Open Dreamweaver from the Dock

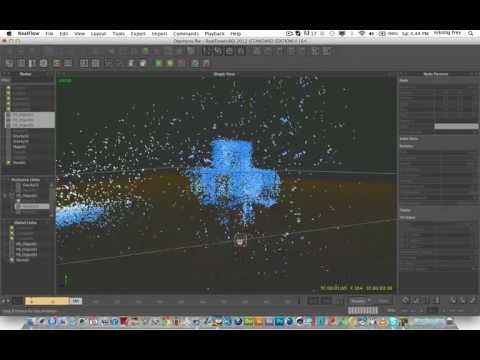249,322
